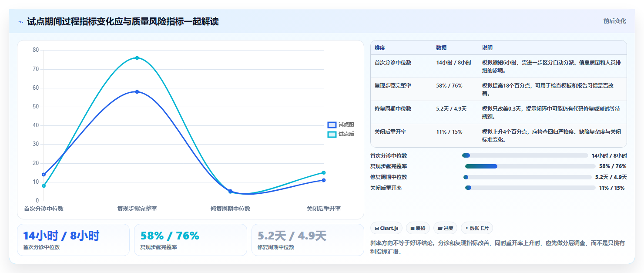Select the 进度 tag chip
The height and width of the screenshot is (273, 644).
coord(445,228)
